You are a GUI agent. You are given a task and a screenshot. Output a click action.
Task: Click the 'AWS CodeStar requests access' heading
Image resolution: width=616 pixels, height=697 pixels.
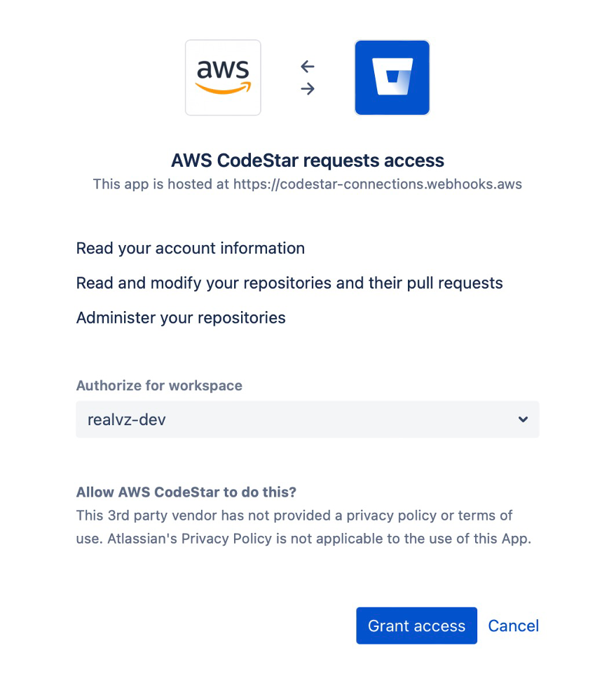coord(307,160)
